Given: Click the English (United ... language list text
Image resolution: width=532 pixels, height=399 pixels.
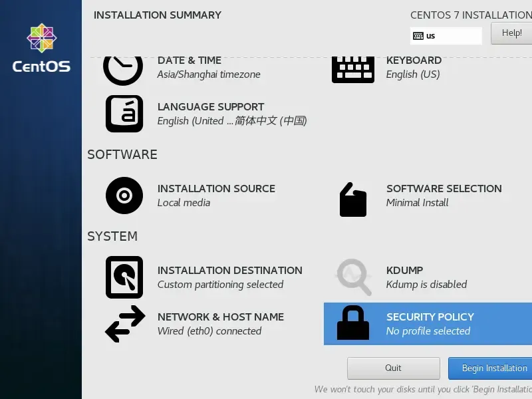Looking at the screenshot, I should (x=232, y=121).
